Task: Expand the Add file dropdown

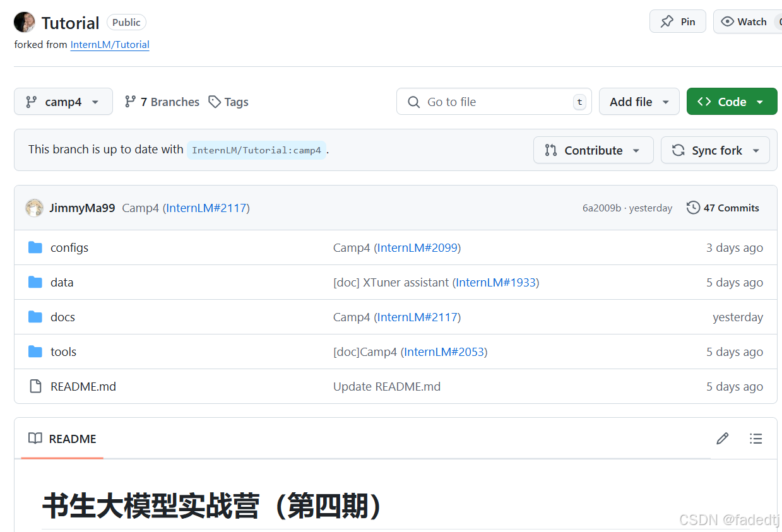Action: coord(639,102)
